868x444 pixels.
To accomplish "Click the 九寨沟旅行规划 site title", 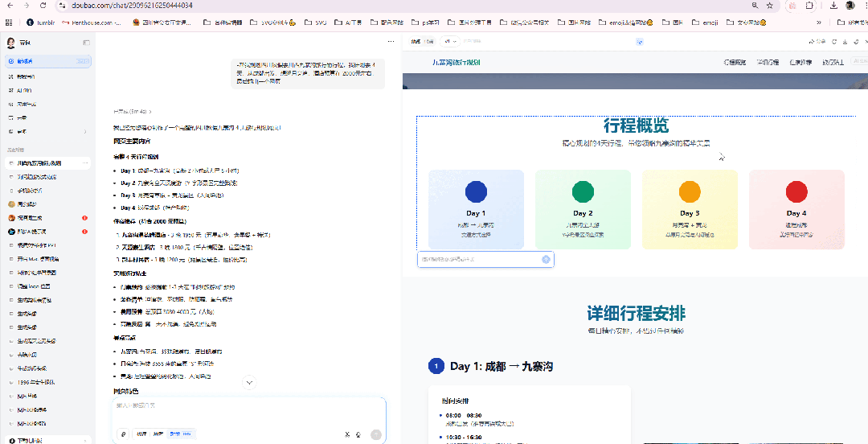I will click(457, 62).
